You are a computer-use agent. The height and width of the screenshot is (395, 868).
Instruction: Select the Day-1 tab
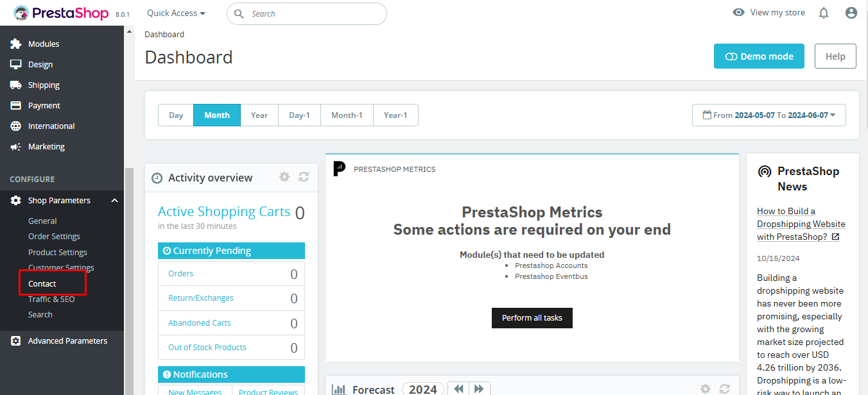point(299,115)
